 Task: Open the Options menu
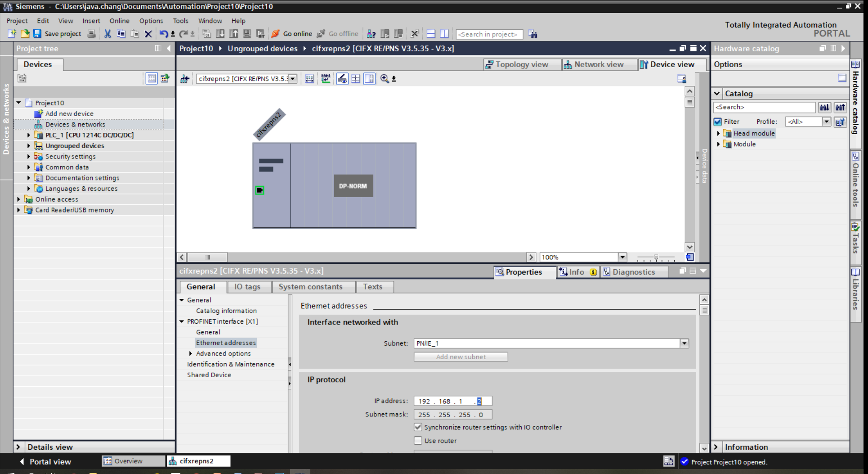point(151,21)
